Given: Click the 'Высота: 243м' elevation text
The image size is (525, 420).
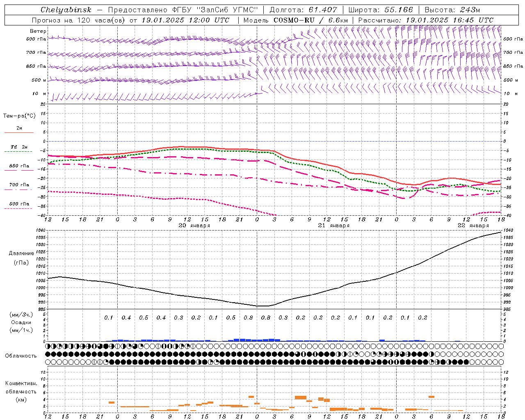Looking at the screenshot, I should (x=452, y=10).
